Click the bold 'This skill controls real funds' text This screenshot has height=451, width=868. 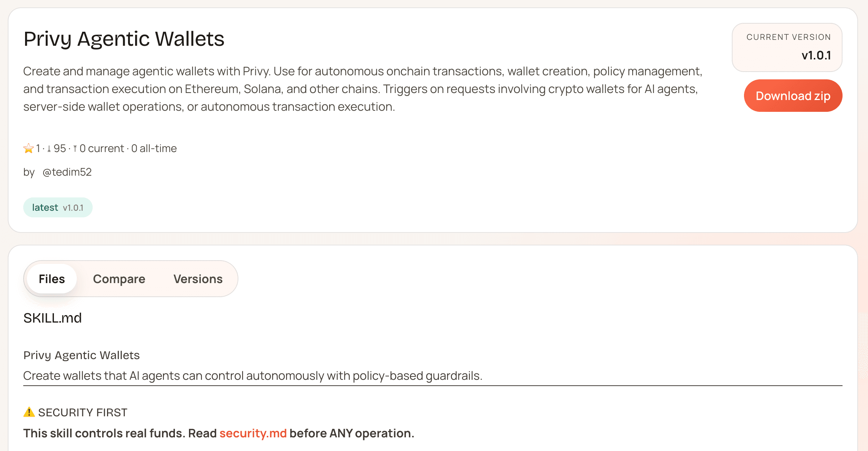(120, 433)
